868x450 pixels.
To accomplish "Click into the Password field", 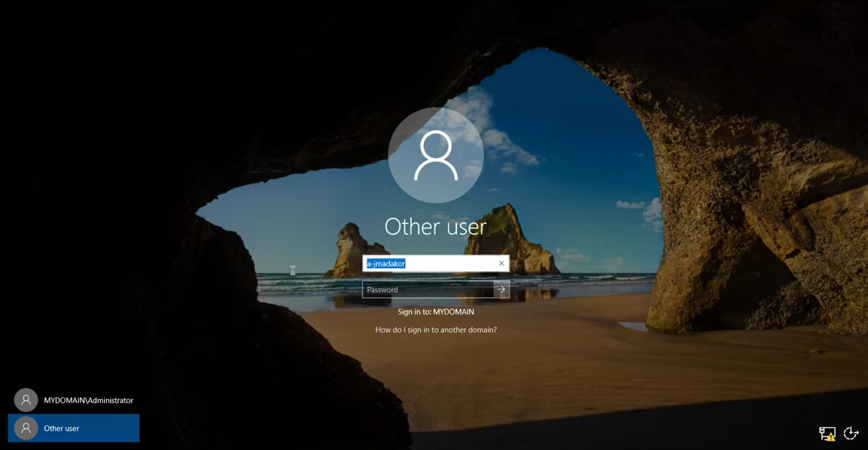I will (428, 290).
